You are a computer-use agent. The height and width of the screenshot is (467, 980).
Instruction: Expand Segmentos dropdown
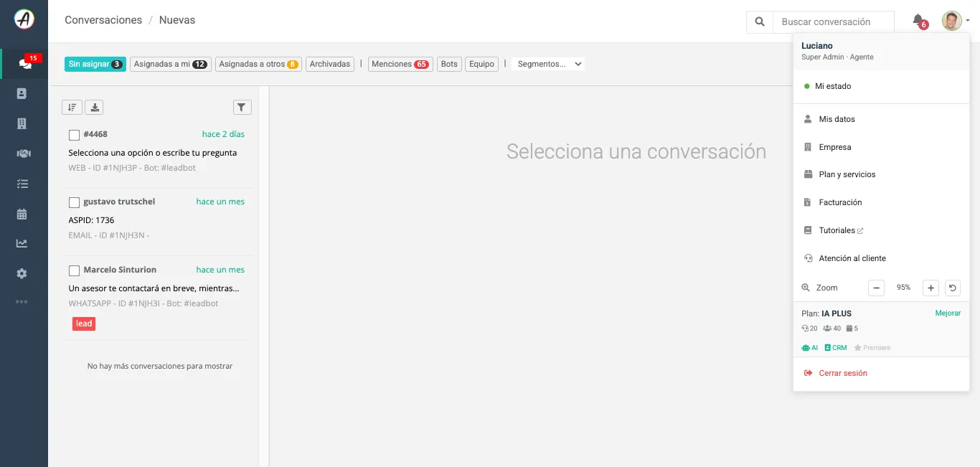(548, 64)
